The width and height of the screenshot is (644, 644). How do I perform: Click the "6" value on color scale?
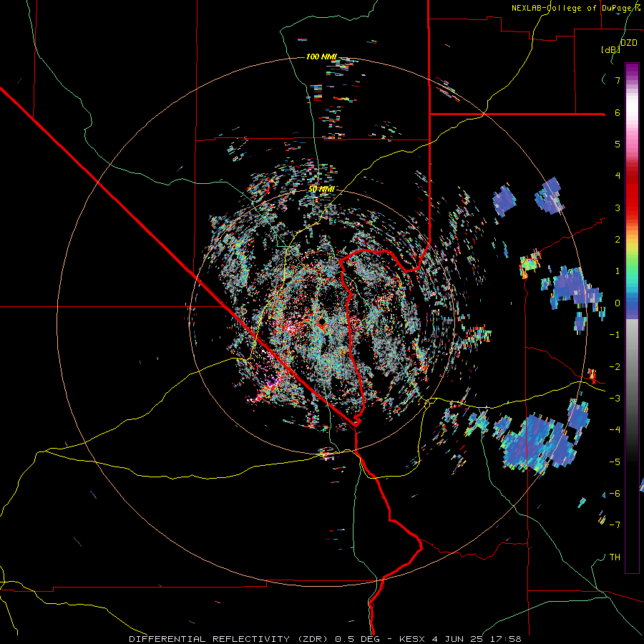[618, 112]
